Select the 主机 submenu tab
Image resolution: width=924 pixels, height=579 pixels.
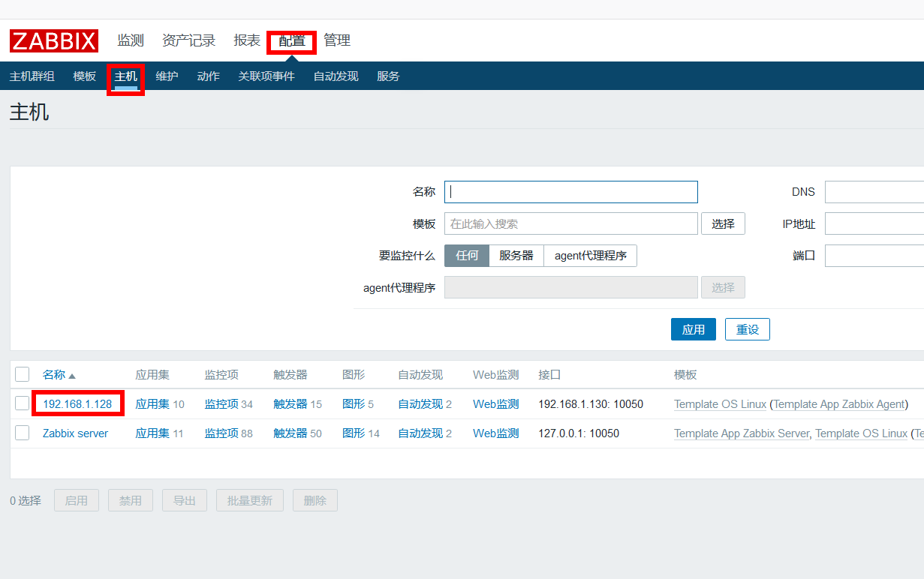[125, 76]
